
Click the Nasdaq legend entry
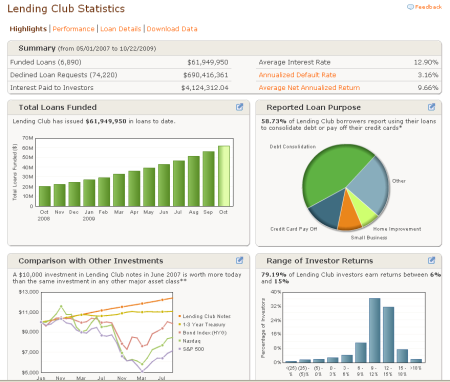tap(190, 341)
